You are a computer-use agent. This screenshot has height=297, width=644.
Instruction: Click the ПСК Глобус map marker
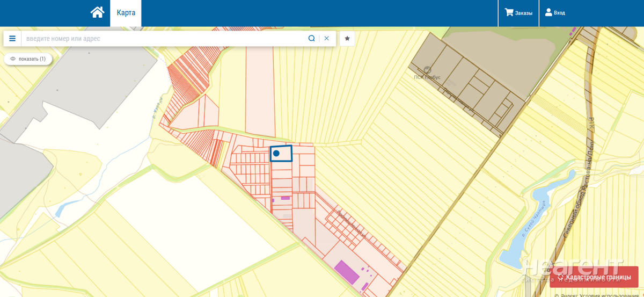[x=427, y=70]
